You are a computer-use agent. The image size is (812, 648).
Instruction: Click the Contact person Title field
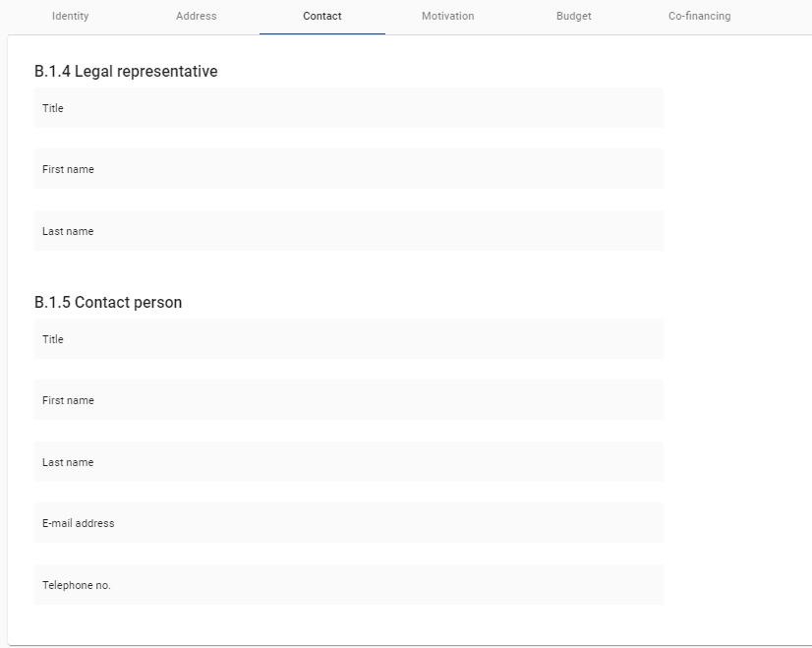click(x=348, y=339)
